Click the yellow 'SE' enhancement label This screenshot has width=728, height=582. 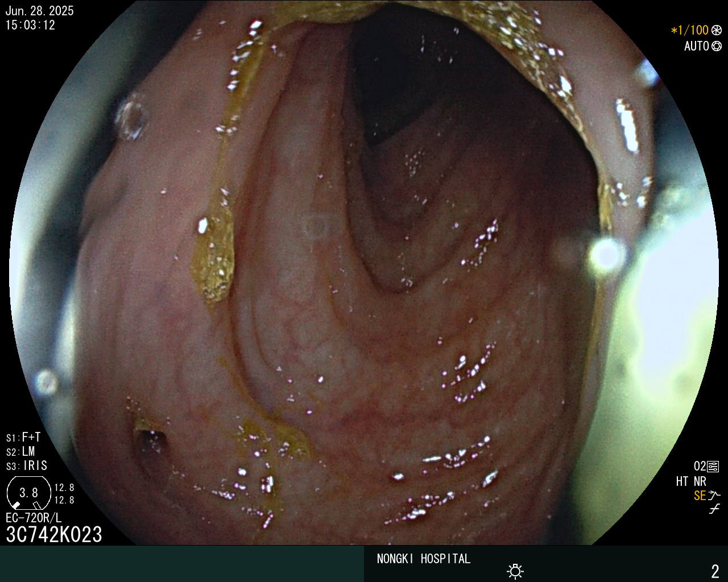tap(700, 496)
